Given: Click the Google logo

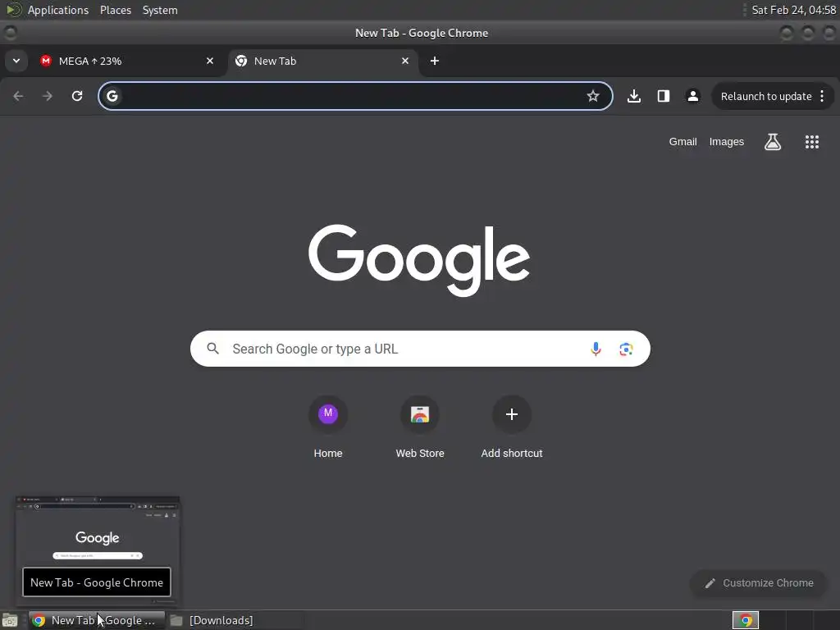Looking at the screenshot, I should [419, 260].
